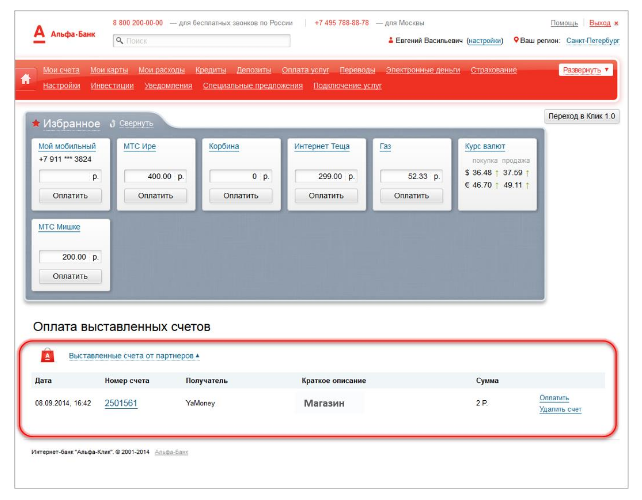Click the red star Favorites icon

point(36,123)
